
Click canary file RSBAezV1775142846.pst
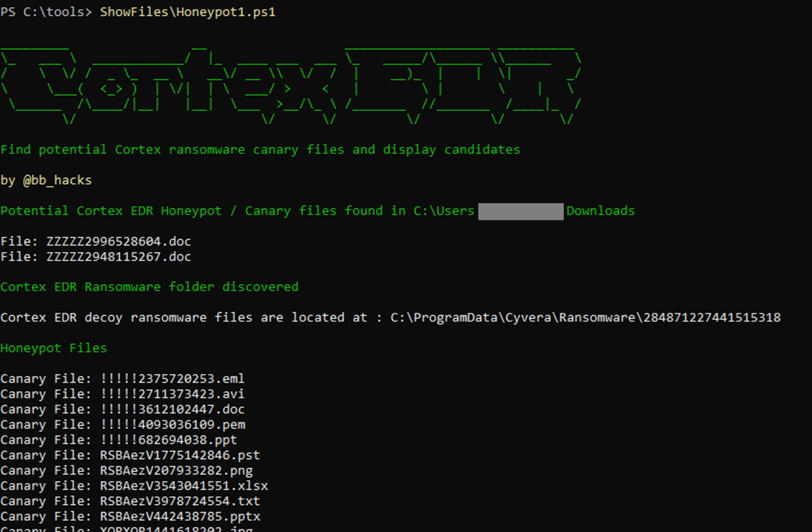click(180, 455)
